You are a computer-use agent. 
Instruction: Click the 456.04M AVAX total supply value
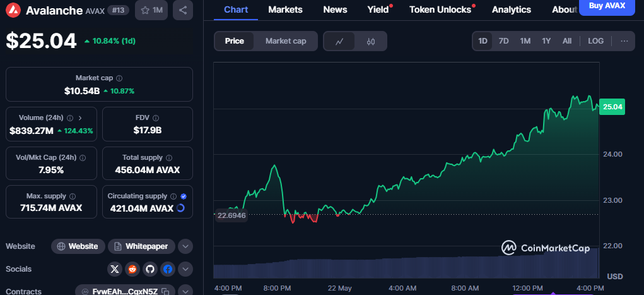pyautogui.click(x=148, y=170)
